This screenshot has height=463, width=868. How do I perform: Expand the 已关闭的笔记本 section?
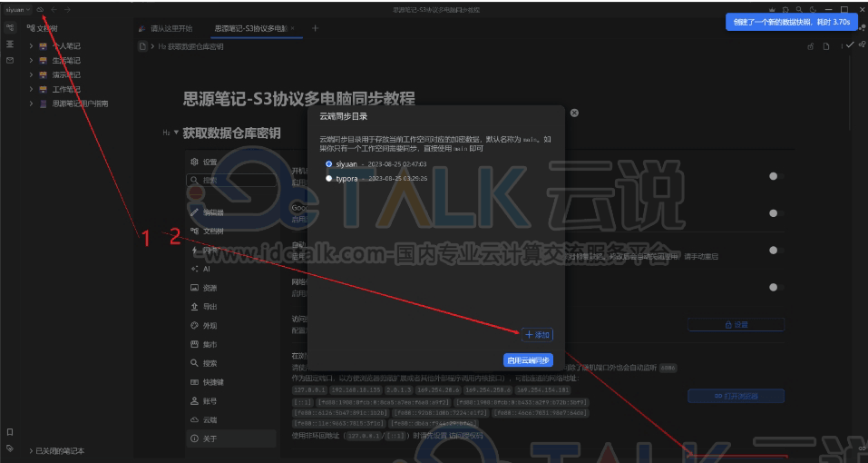coord(32,451)
